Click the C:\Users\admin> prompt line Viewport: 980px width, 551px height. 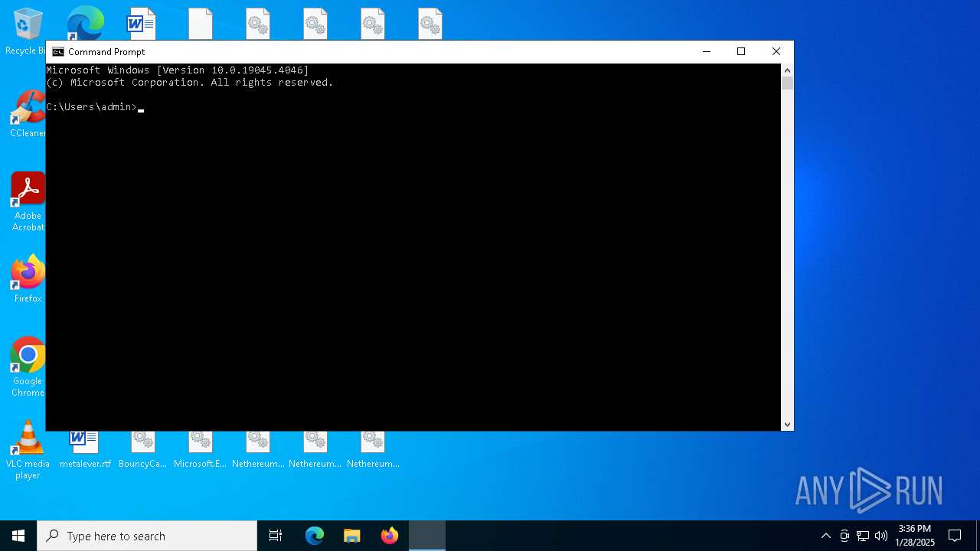point(92,107)
